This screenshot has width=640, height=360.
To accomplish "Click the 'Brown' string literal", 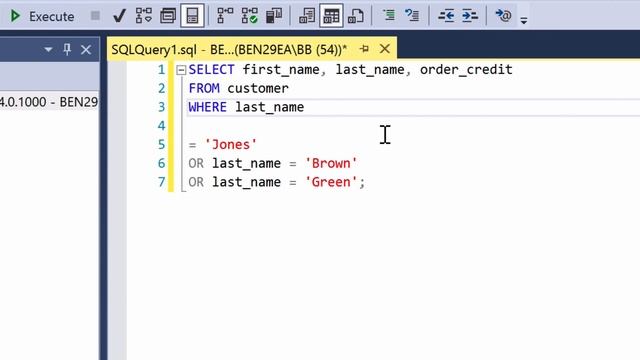I will [x=331, y=163].
